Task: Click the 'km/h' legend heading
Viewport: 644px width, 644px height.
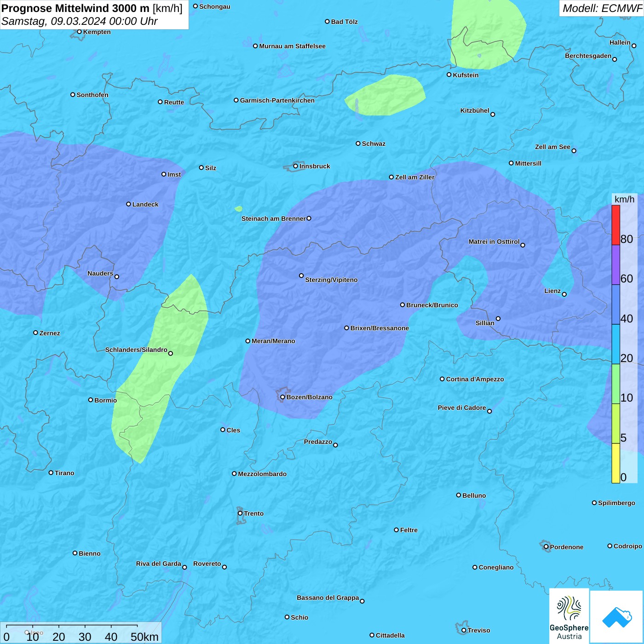Action: click(624, 199)
